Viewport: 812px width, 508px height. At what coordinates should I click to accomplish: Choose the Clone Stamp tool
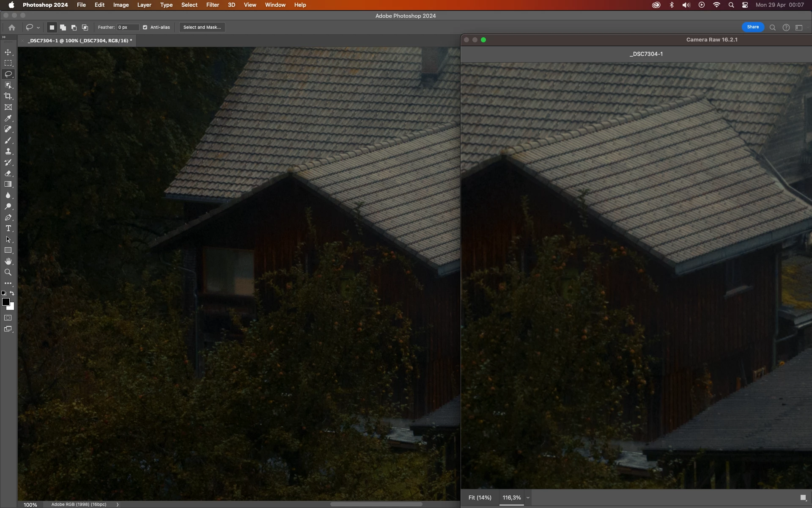pos(8,152)
